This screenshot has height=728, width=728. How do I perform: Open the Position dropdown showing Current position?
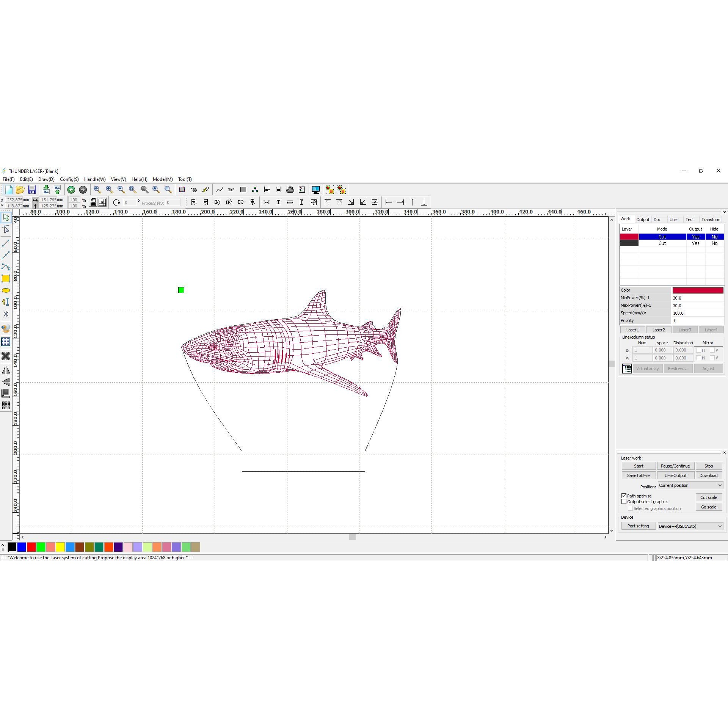(690, 485)
